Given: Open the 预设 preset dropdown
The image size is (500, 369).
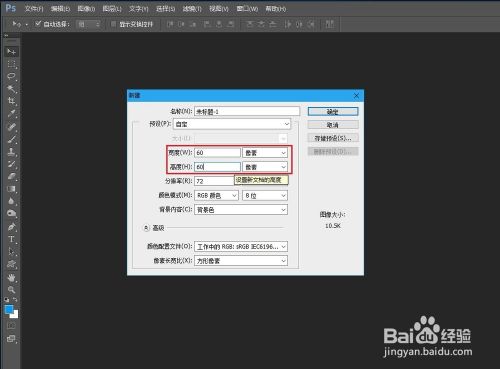Looking at the screenshot, I should point(232,124).
